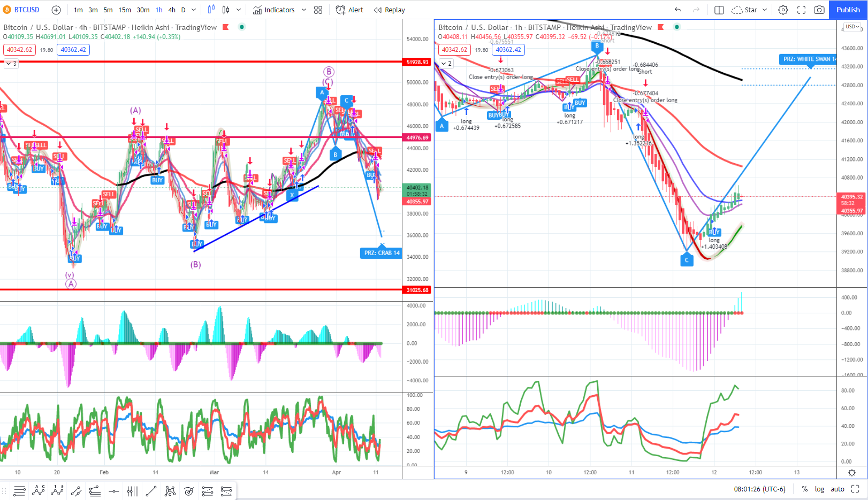Select the Long Position tool
Screen dimensions: 868x500
[x=207, y=490]
